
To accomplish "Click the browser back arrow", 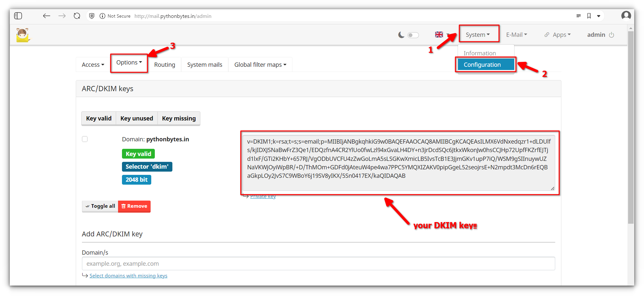I will 47,16.
